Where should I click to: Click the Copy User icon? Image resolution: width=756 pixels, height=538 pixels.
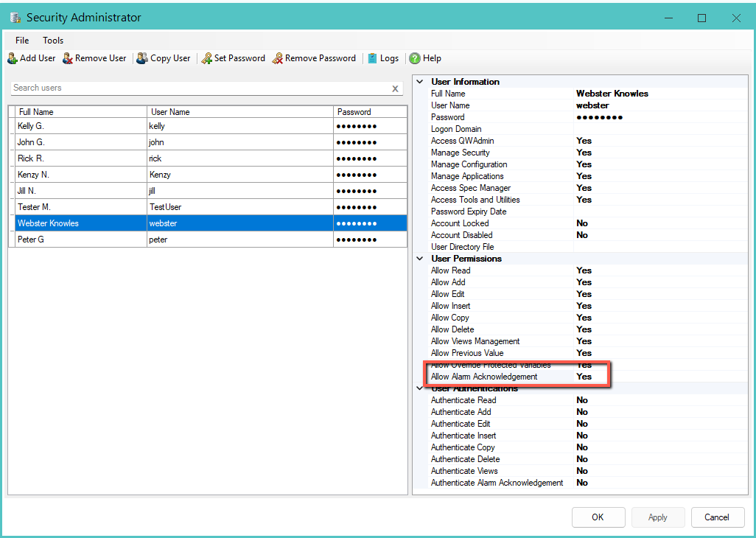pos(141,58)
